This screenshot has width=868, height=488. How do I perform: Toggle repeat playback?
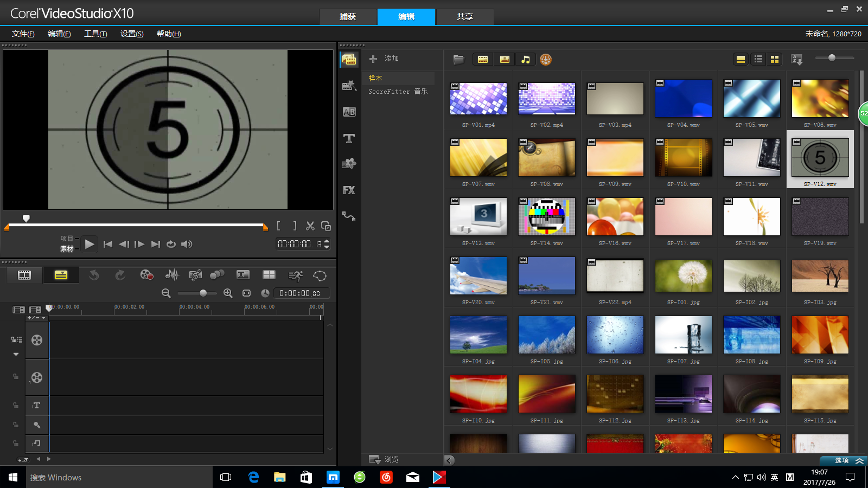(x=171, y=244)
